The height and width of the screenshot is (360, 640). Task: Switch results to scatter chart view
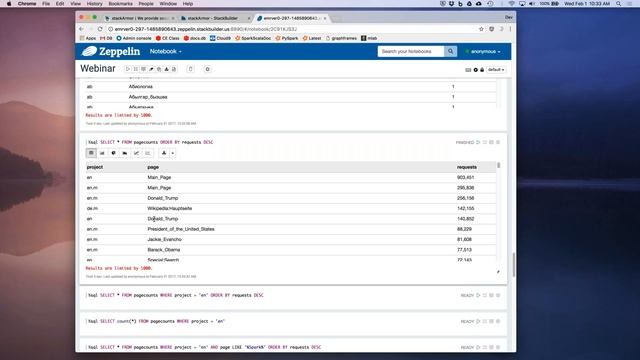click(148, 153)
